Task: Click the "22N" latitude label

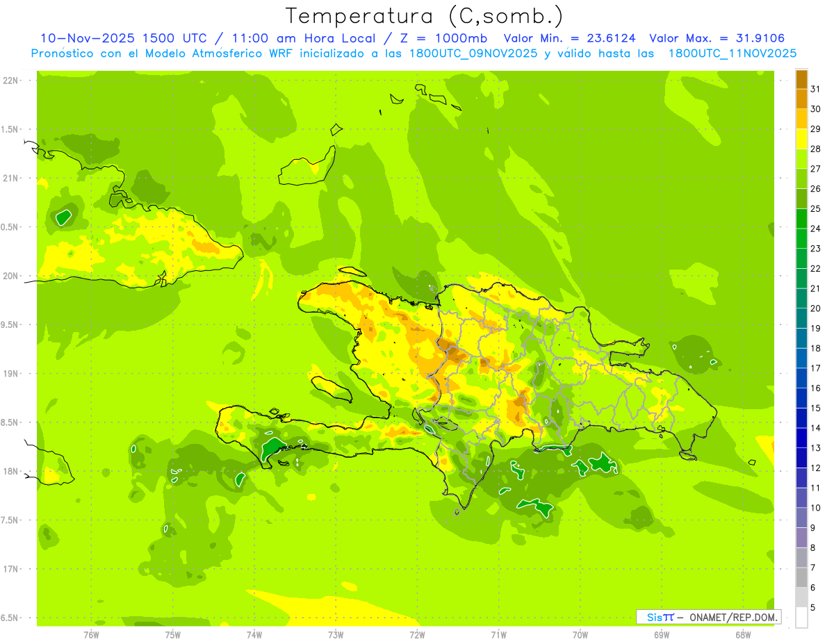Action: (x=10, y=81)
